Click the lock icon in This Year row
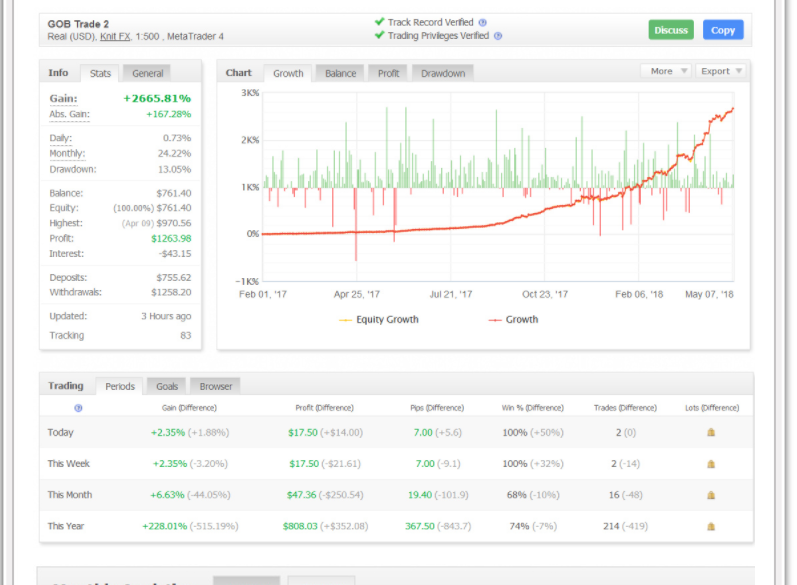Screen dimensions: 797x585 tap(711, 527)
